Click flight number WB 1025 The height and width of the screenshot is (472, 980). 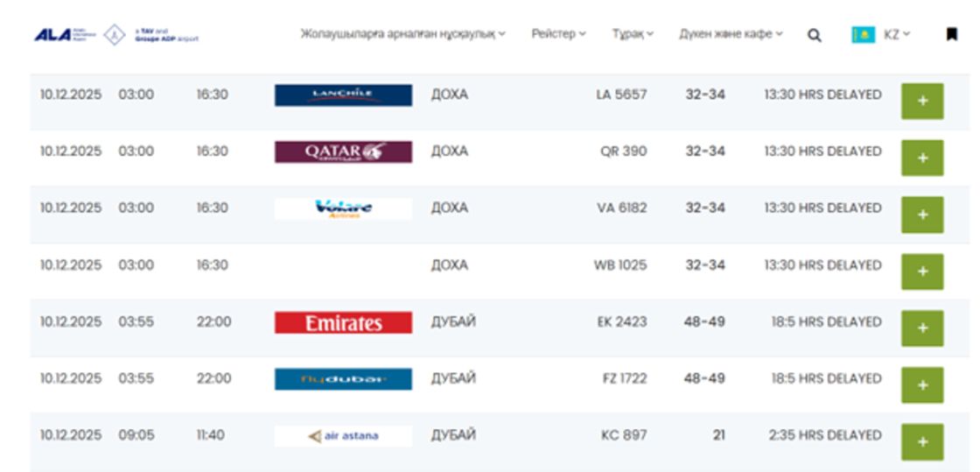click(x=620, y=265)
